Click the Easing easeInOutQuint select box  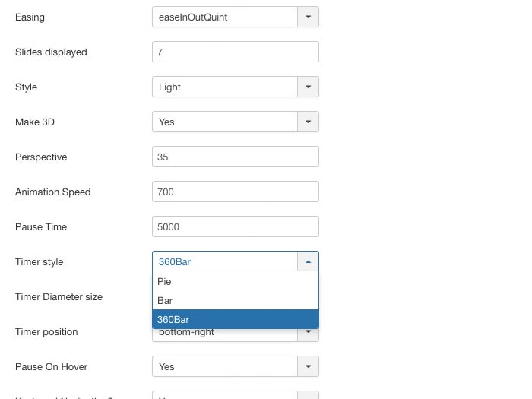click(x=225, y=17)
